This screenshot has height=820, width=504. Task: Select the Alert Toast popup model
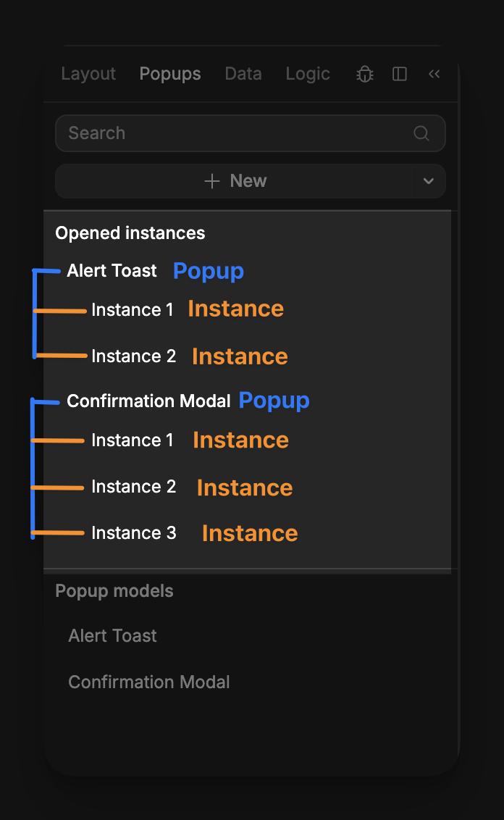click(112, 635)
